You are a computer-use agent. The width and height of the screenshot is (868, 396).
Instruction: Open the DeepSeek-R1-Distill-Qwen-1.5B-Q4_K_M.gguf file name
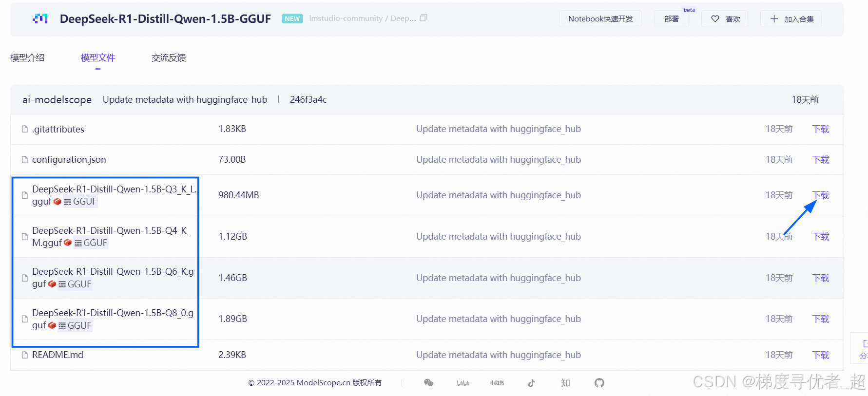pos(111,236)
